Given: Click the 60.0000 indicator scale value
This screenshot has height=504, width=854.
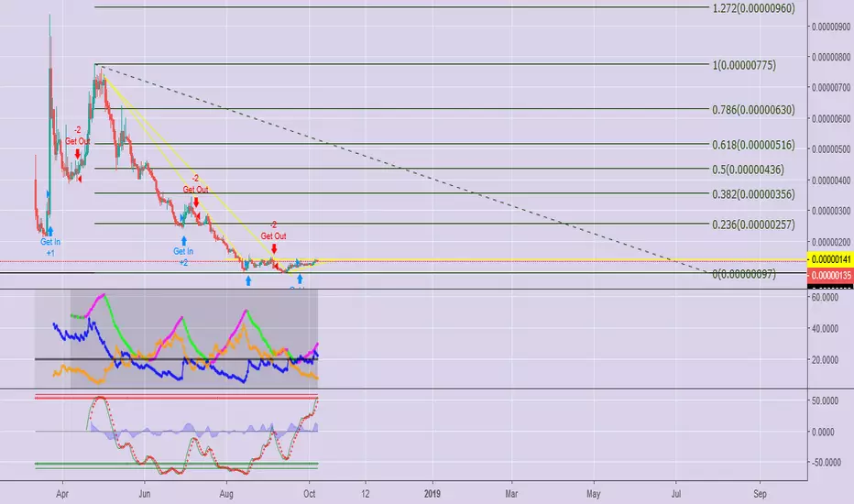Looking at the screenshot, I should 825,298.
